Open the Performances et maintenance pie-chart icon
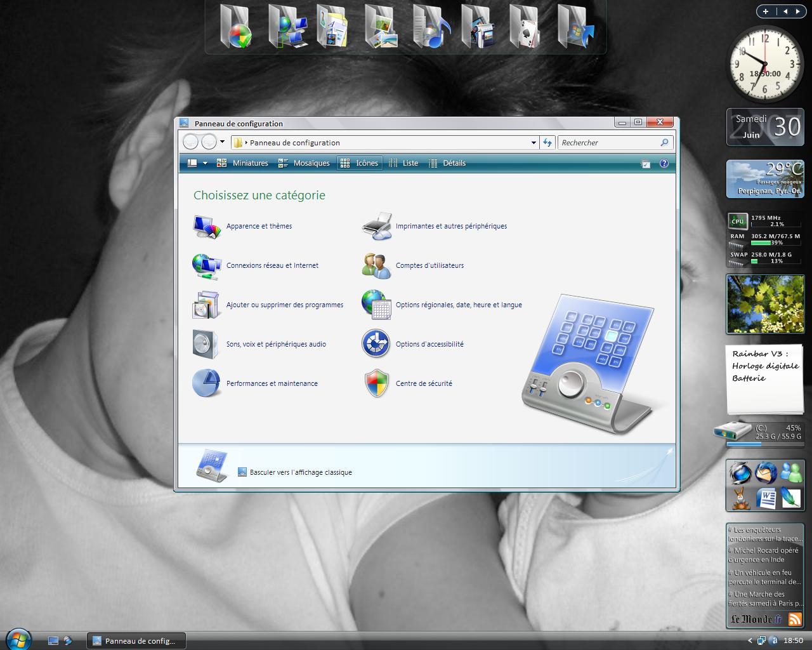The height and width of the screenshot is (650, 812). click(x=207, y=383)
